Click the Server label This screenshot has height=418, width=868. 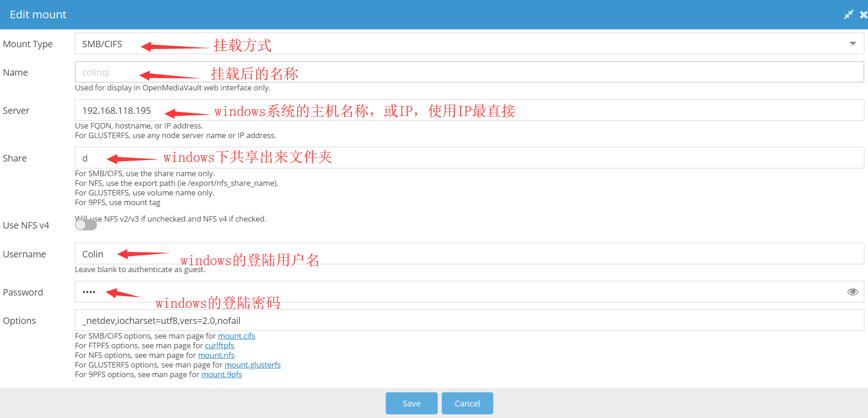pyautogui.click(x=16, y=111)
